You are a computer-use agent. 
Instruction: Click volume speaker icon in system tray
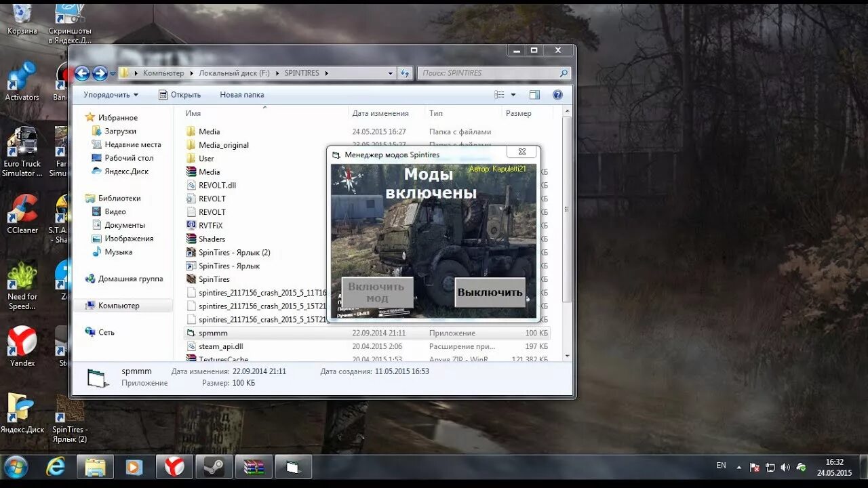(x=785, y=467)
